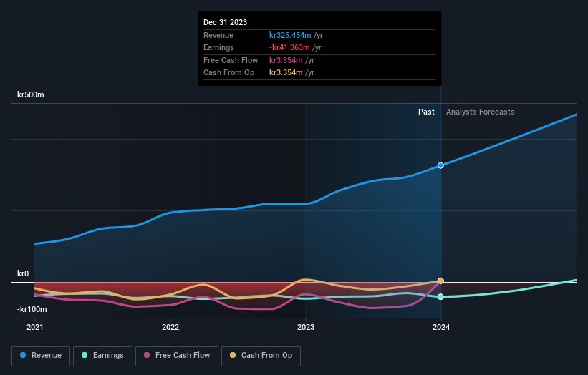This screenshot has height=375, width=588.
Task: Click the kr325.454m revenue value
Action: (290, 35)
